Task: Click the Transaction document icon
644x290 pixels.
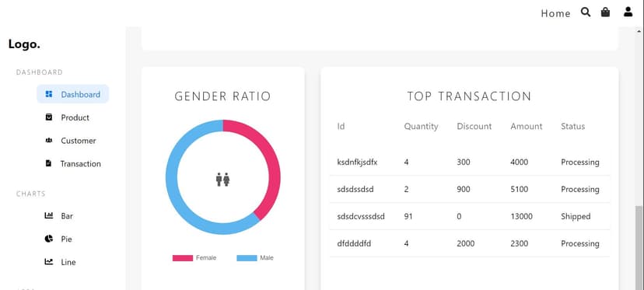Action: coord(48,163)
